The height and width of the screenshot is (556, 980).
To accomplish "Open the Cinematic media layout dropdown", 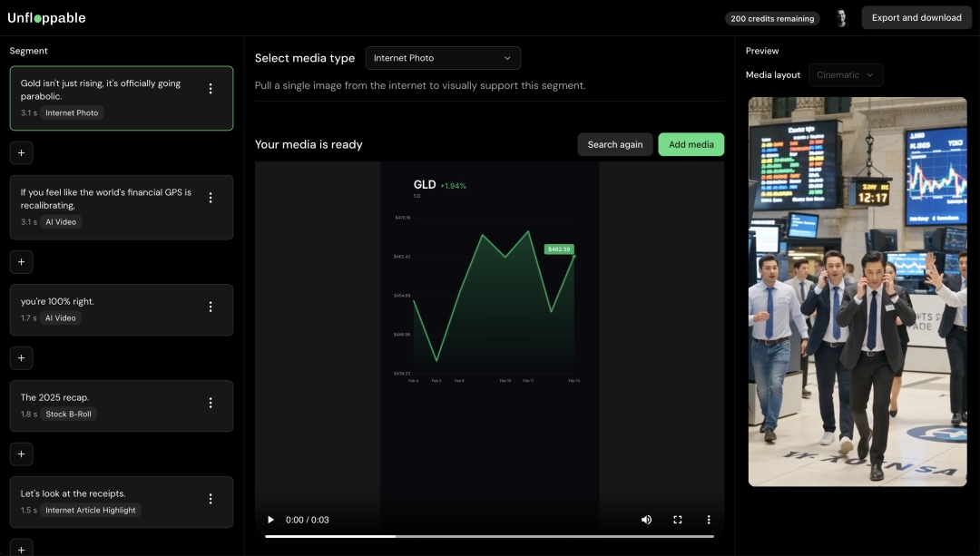I will (x=845, y=75).
